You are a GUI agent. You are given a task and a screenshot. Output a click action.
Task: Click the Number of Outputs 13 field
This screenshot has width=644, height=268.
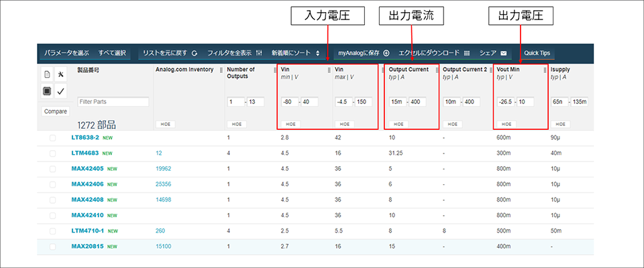(x=255, y=102)
